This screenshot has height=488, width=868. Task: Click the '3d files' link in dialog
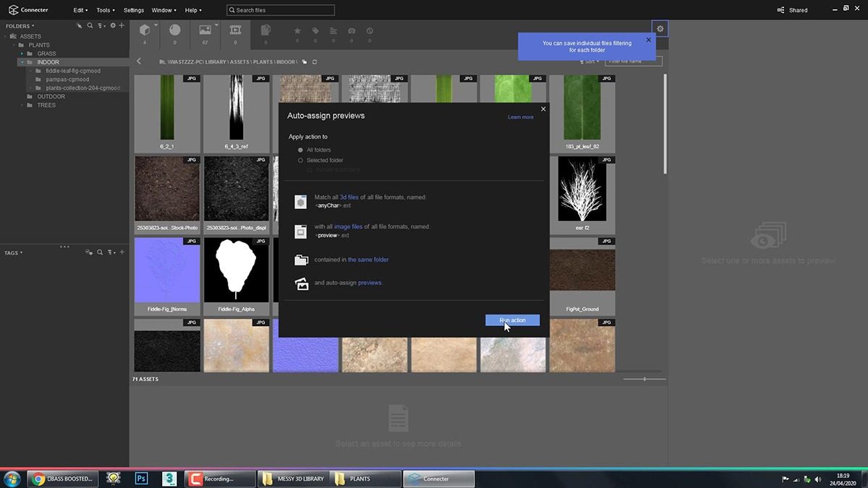[349, 197]
